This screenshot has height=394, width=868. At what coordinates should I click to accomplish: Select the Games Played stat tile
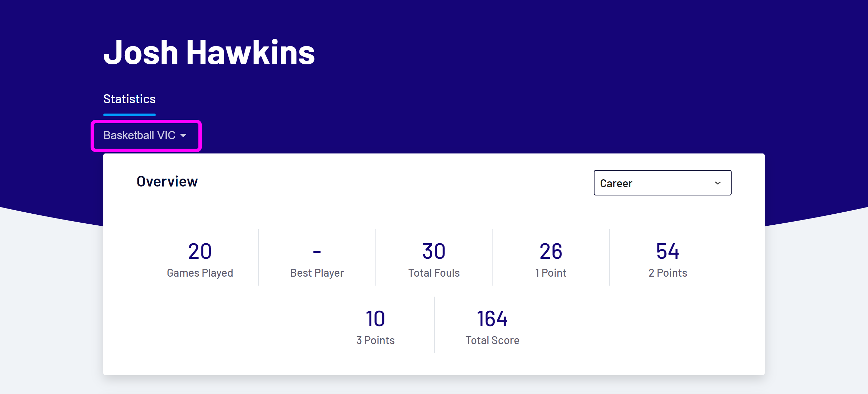pos(200,258)
